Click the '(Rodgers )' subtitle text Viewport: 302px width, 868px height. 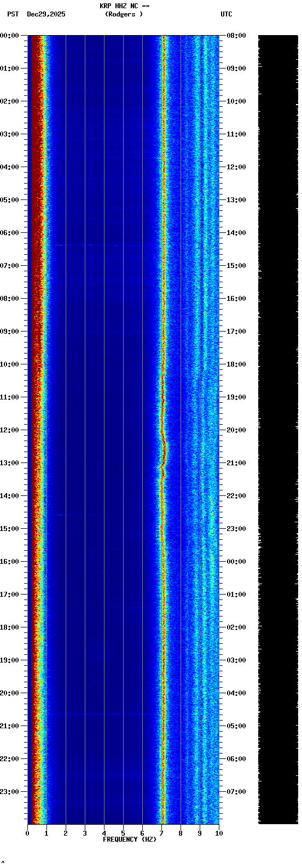coord(124,14)
